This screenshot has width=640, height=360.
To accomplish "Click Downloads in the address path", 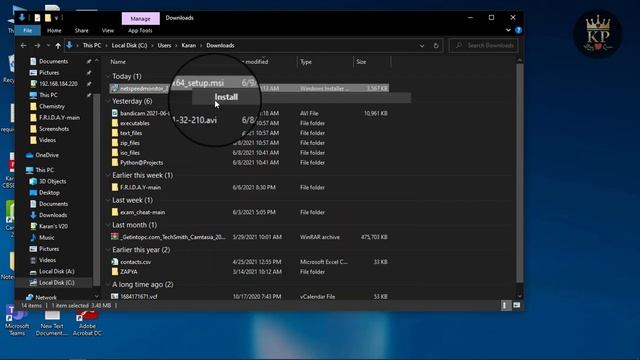I will [x=220, y=46].
